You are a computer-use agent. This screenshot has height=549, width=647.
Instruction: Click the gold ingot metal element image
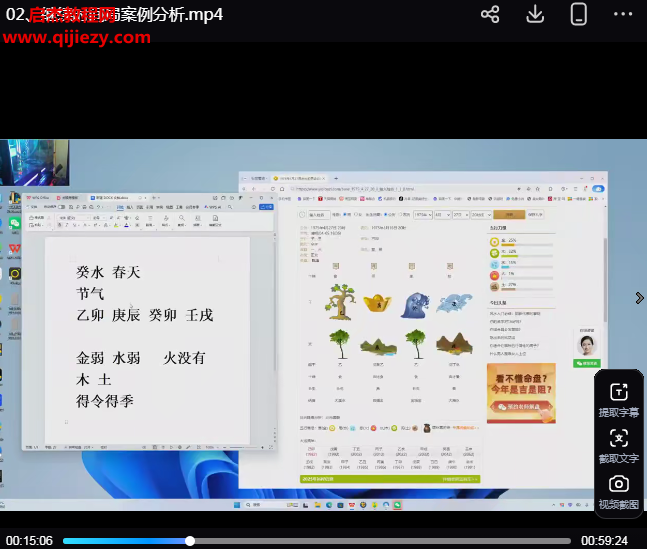pyautogui.click(x=377, y=303)
